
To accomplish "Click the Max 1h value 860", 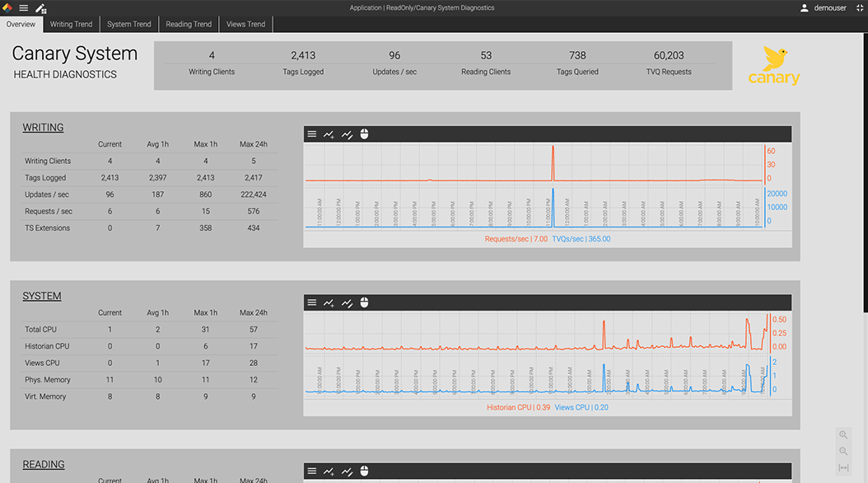I will point(205,195).
